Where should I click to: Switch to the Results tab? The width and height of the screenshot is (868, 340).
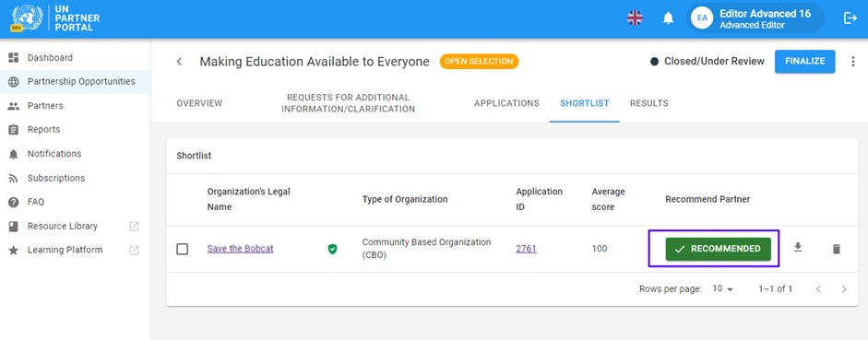pyautogui.click(x=648, y=103)
